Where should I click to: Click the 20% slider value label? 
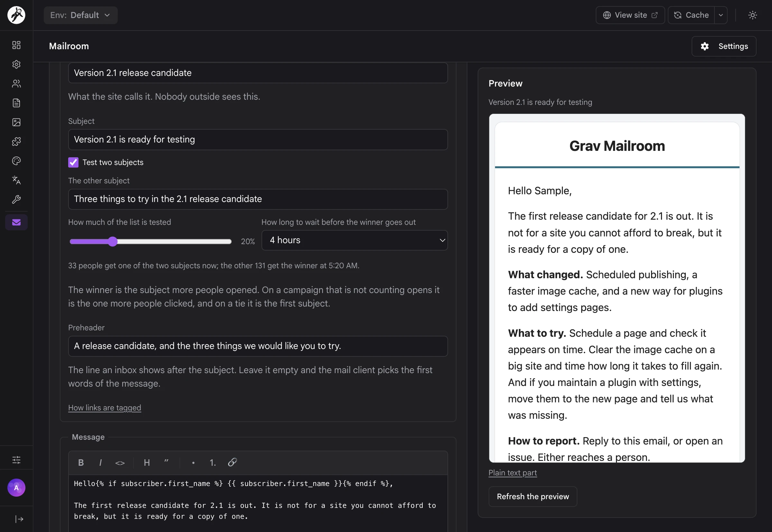tap(248, 241)
